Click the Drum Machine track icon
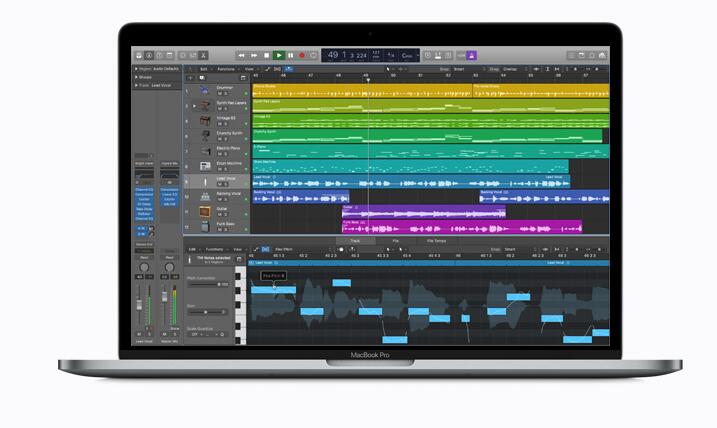This screenshot has height=428, width=717. coord(204,166)
